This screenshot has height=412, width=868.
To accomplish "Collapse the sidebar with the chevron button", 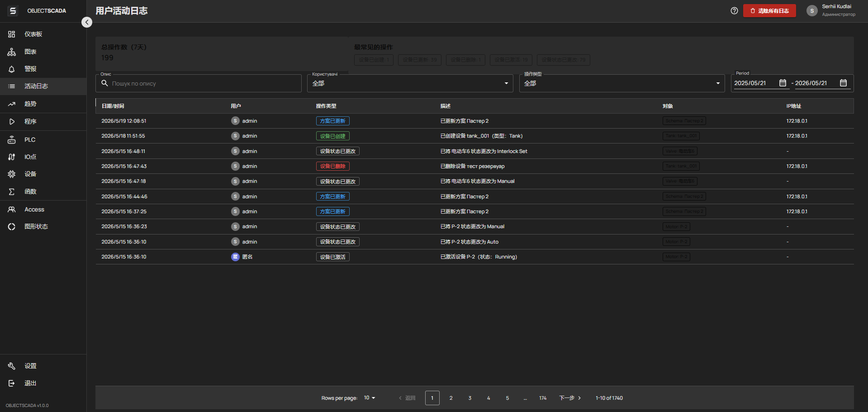I will click(87, 22).
